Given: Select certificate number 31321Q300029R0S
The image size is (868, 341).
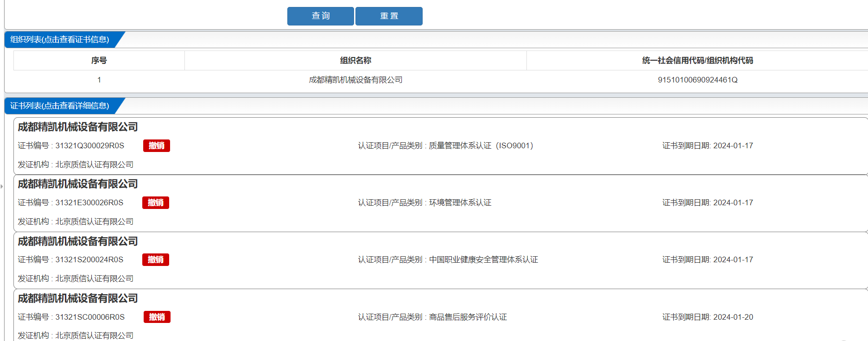Looking at the screenshot, I should tap(90, 145).
